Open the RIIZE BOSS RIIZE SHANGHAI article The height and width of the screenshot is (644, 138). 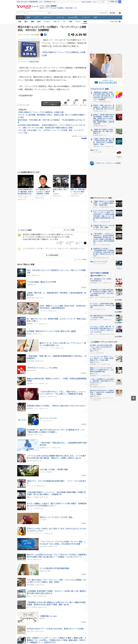click(x=63, y=307)
